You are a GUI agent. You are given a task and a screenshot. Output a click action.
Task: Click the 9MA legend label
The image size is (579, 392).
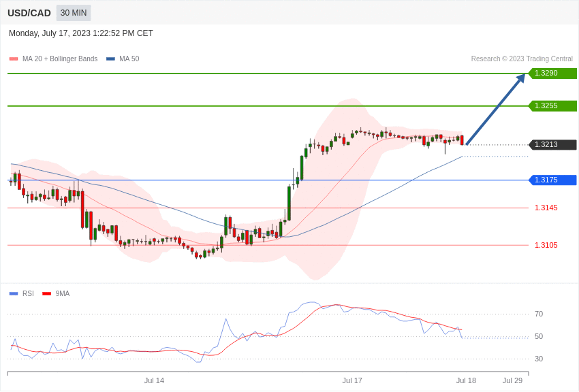pyautogui.click(x=63, y=293)
